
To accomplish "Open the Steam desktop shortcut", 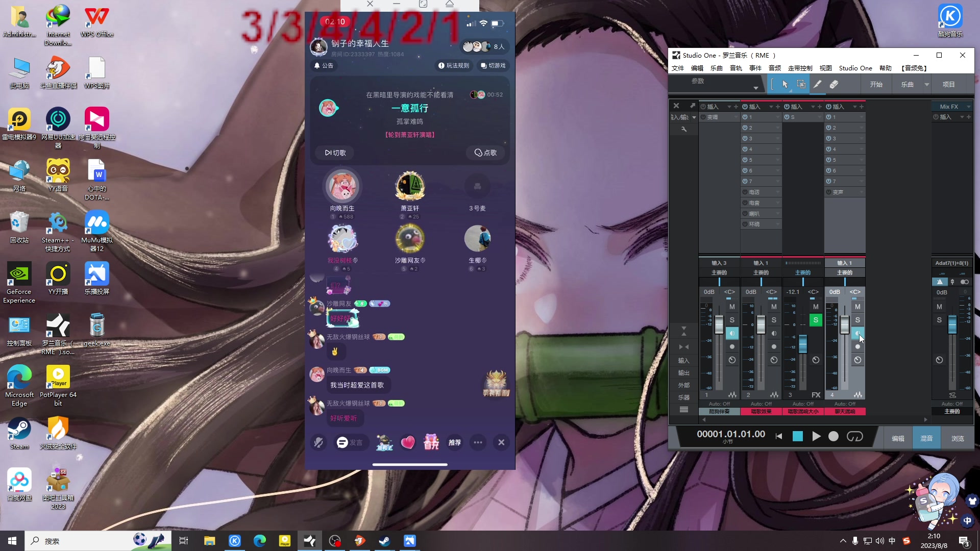I will pyautogui.click(x=19, y=434).
